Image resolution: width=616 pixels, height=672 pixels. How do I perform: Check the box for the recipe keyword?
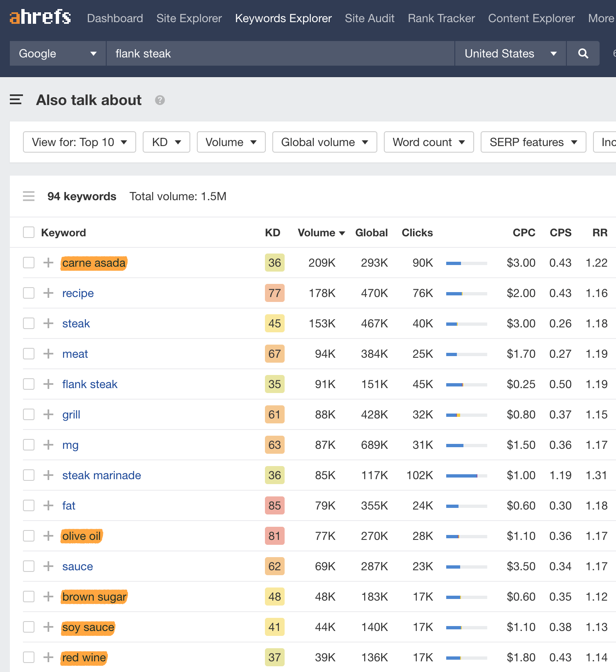(29, 293)
